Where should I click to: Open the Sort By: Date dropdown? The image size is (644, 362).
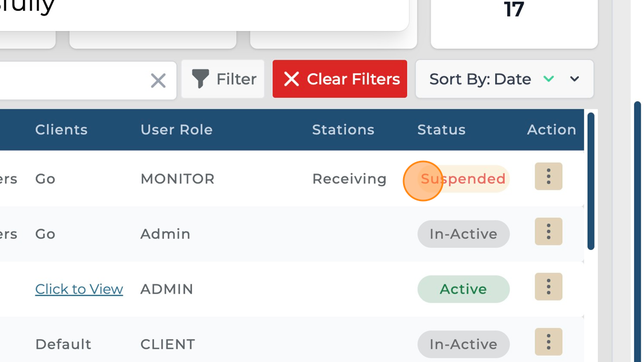[480, 79]
